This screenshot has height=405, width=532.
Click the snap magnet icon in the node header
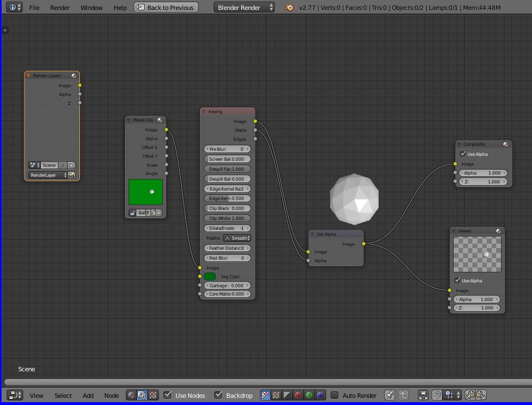[x=436, y=395]
